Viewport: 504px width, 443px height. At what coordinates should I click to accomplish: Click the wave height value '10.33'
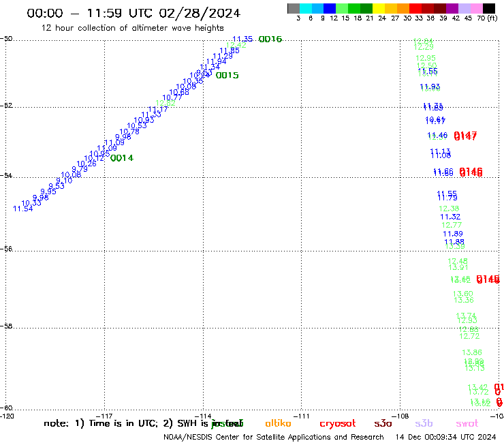[x=31, y=203]
